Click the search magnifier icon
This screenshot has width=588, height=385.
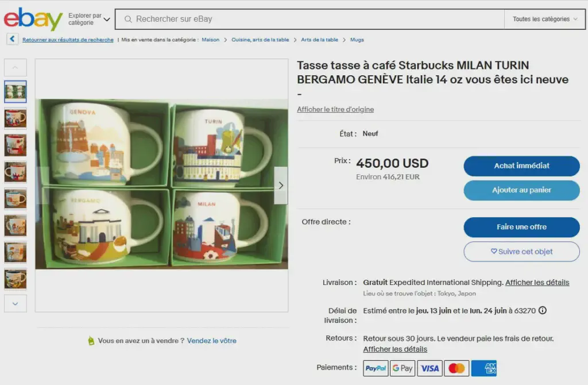[128, 19]
